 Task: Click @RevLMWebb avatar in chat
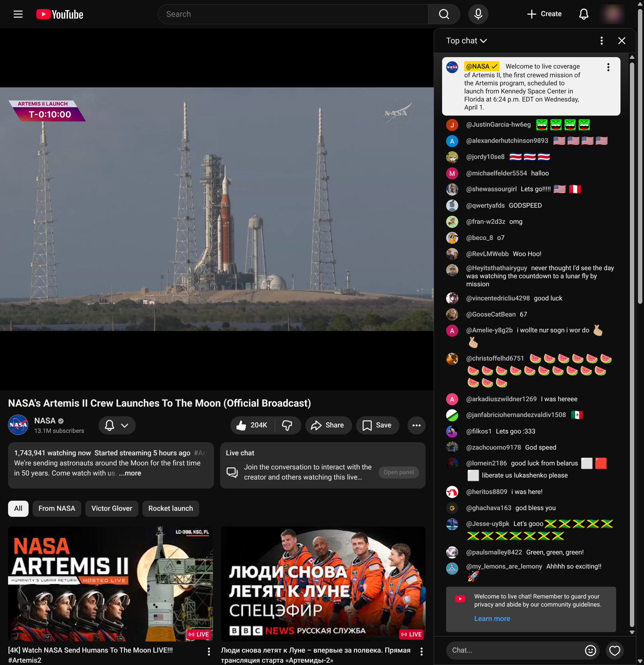click(x=452, y=254)
